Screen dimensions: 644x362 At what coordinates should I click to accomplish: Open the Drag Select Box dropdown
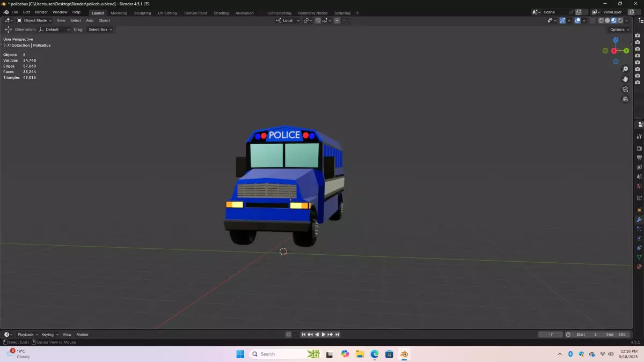(x=100, y=29)
